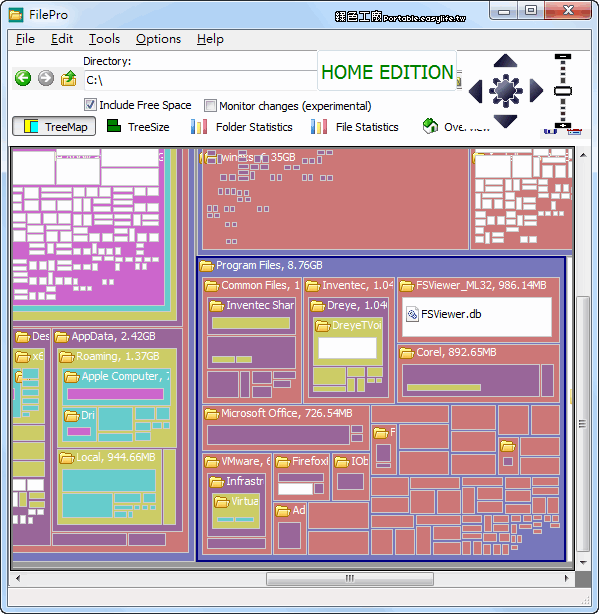Open Folder Statistics view

pyautogui.click(x=242, y=127)
